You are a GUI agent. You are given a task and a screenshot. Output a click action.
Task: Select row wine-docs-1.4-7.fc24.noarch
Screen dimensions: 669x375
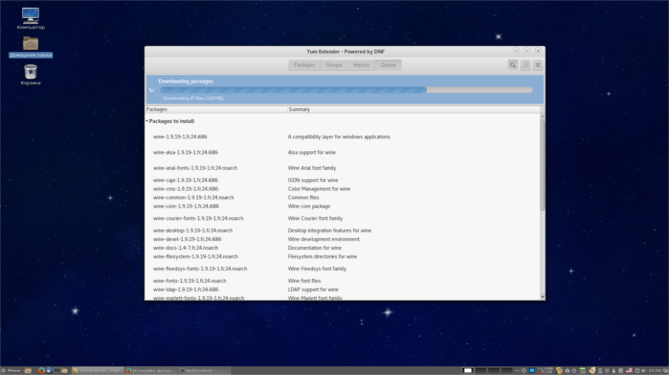click(x=343, y=248)
